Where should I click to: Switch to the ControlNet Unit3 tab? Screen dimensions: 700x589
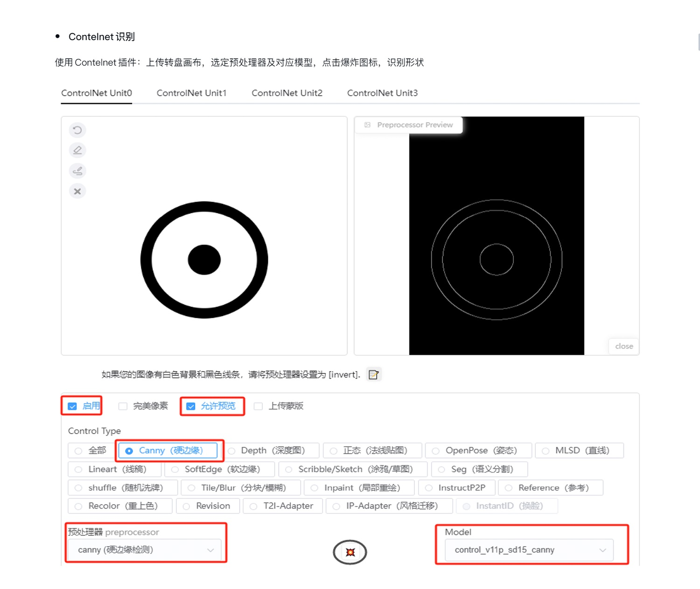point(383,93)
